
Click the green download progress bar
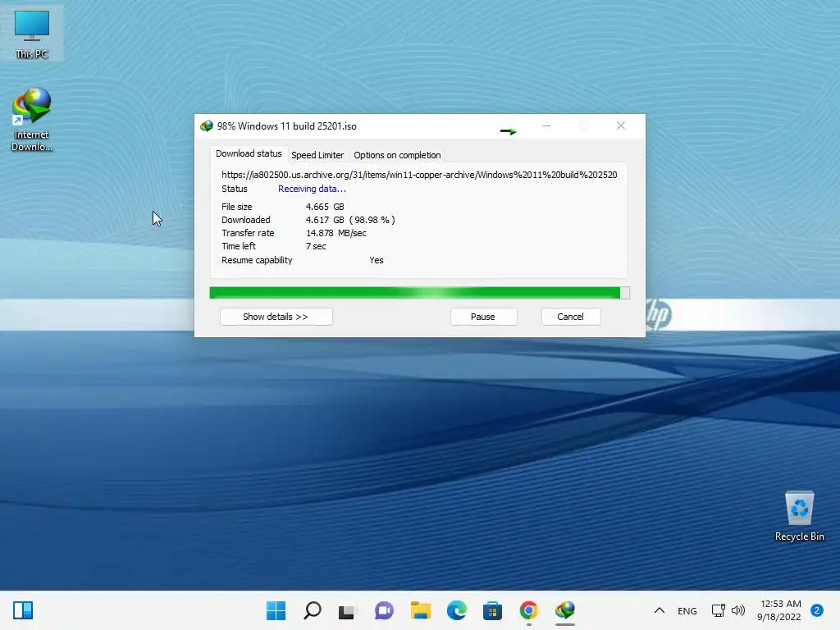pyautogui.click(x=419, y=293)
